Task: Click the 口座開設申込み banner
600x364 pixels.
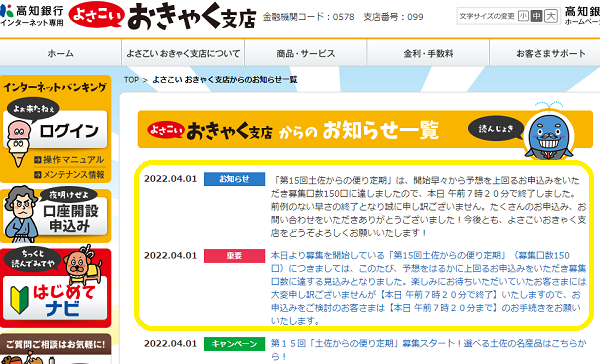Action: 55,215
